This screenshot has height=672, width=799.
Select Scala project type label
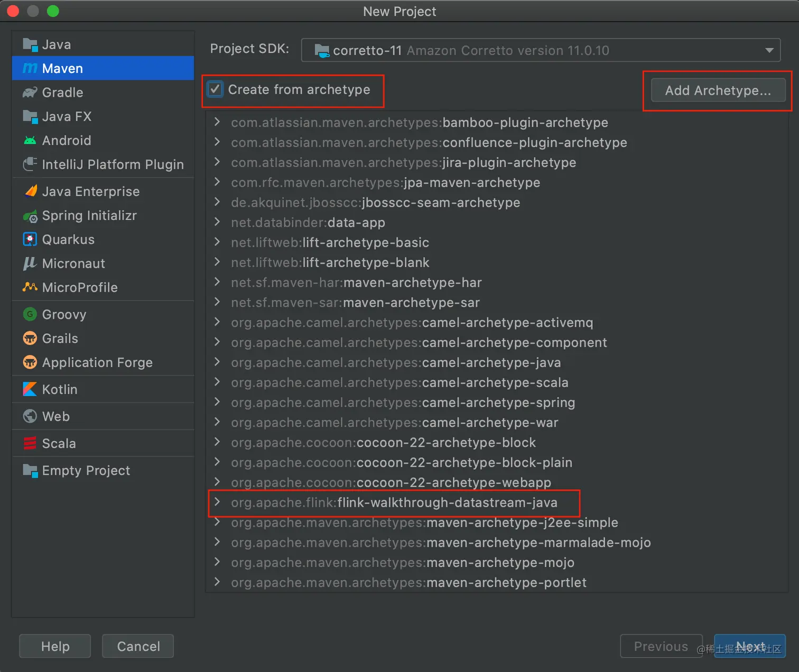[x=59, y=443]
